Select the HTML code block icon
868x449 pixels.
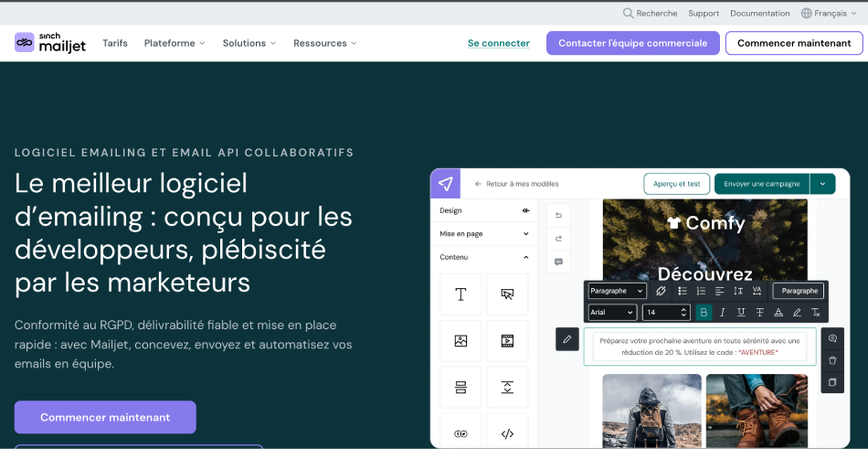click(x=507, y=433)
